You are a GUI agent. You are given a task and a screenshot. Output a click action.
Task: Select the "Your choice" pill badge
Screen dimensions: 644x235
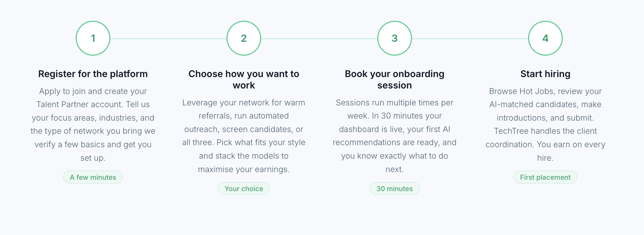[244, 189]
